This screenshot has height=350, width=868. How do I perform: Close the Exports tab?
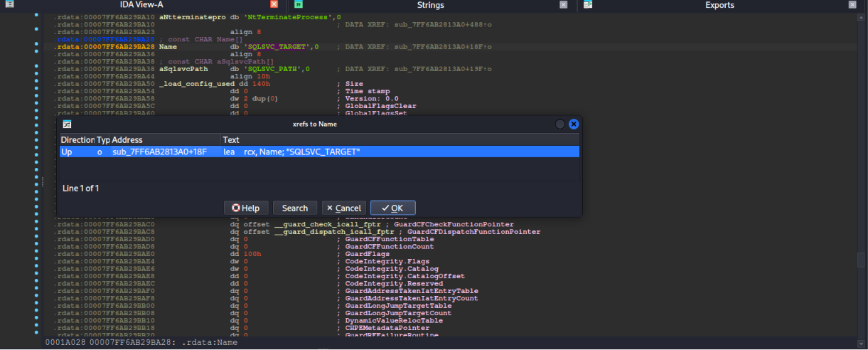[x=852, y=4]
